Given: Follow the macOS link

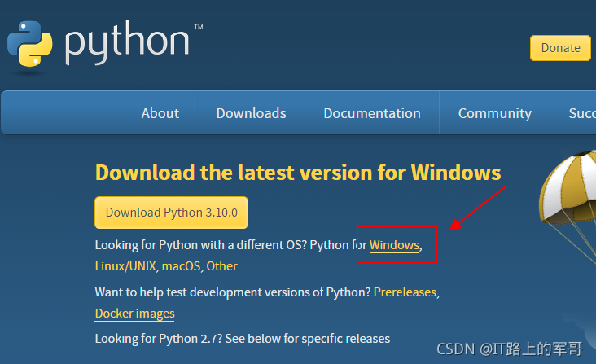Looking at the screenshot, I should pos(181,266).
